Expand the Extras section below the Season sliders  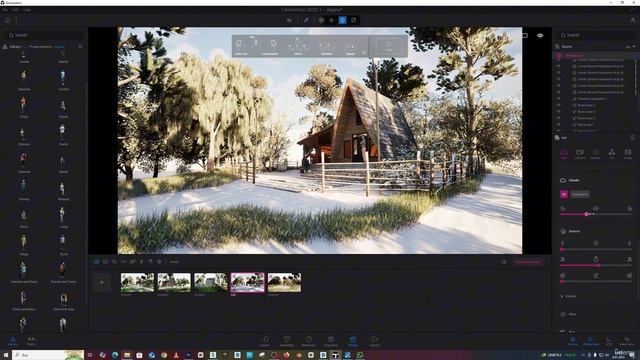pos(569,296)
